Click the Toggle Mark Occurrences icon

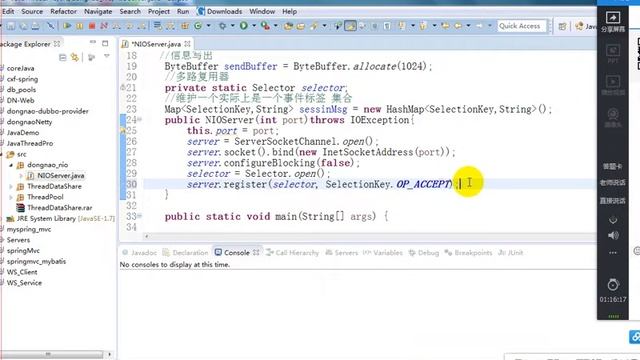(350, 26)
